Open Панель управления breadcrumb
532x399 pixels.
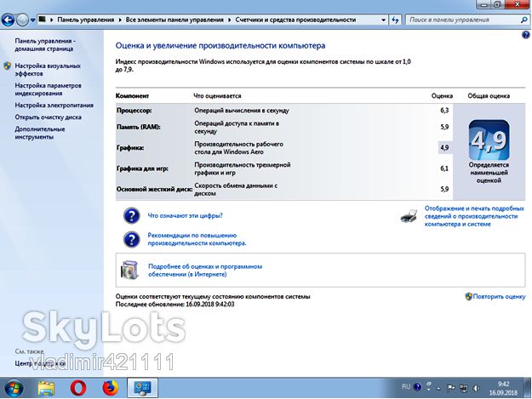point(85,20)
